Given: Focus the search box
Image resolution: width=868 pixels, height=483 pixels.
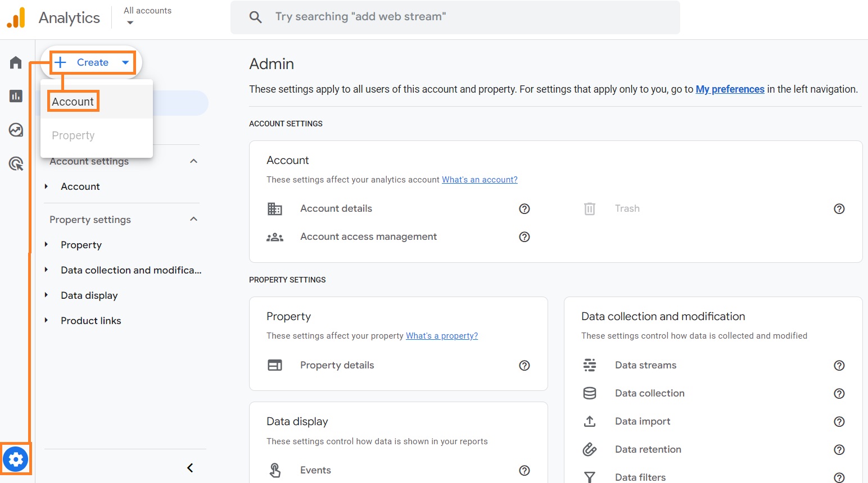Looking at the screenshot, I should pos(455,17).
